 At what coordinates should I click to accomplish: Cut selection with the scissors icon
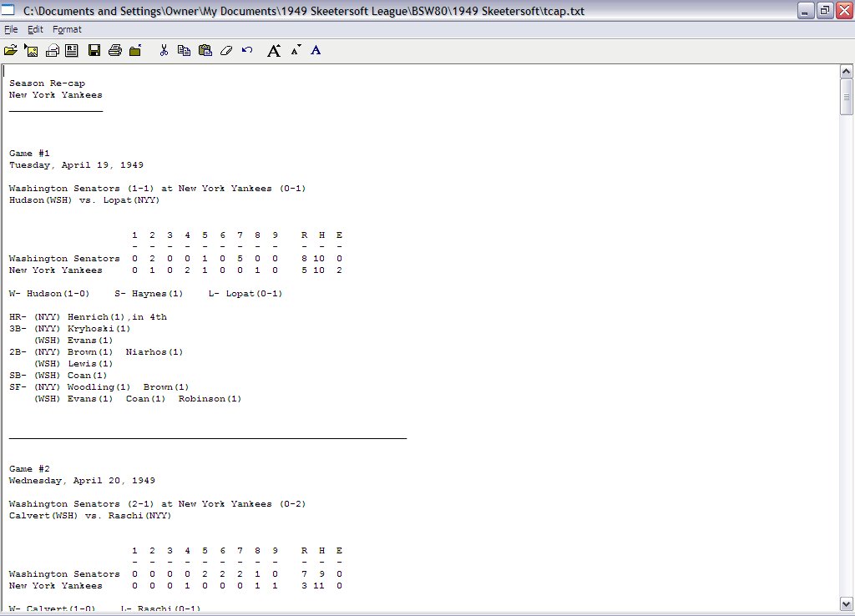(x=164, y=51)
